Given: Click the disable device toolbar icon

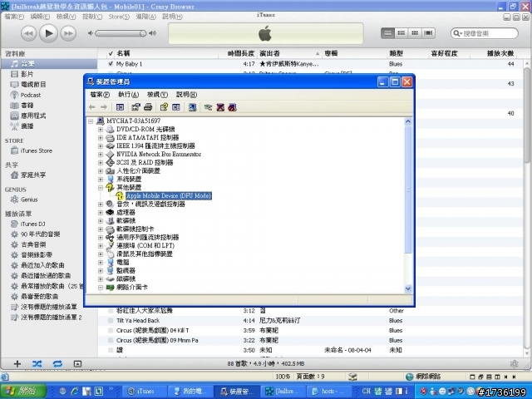Looking at the screenshot, I should 232,107.
